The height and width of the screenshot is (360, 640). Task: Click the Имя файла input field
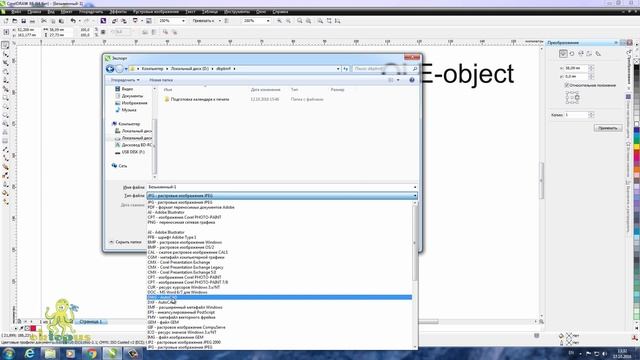280,187
